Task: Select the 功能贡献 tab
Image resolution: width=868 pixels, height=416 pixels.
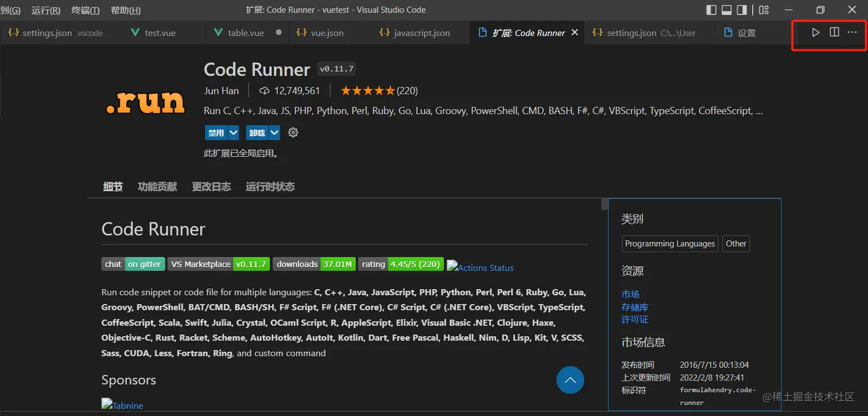Action: point(157,186)
